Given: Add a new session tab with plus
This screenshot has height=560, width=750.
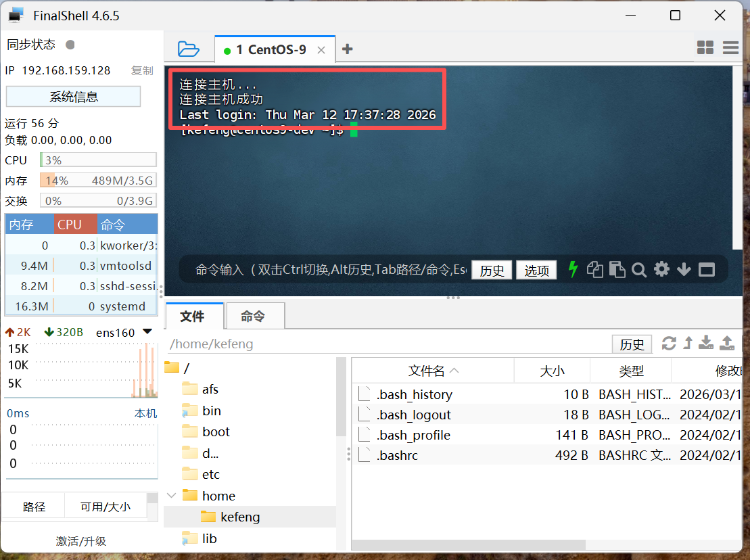Looking at the screenshot, I should pos(348,49).
